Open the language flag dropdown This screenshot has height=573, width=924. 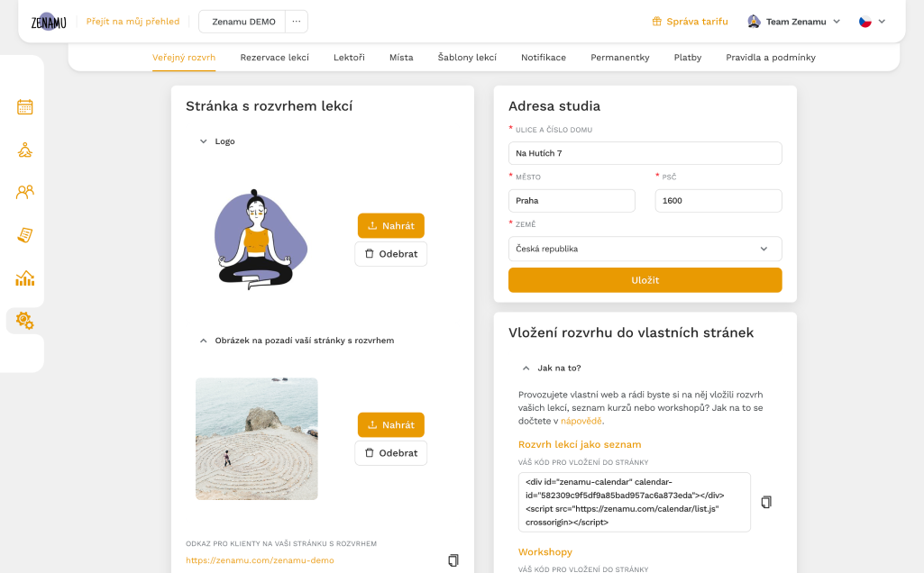[872, 22]
